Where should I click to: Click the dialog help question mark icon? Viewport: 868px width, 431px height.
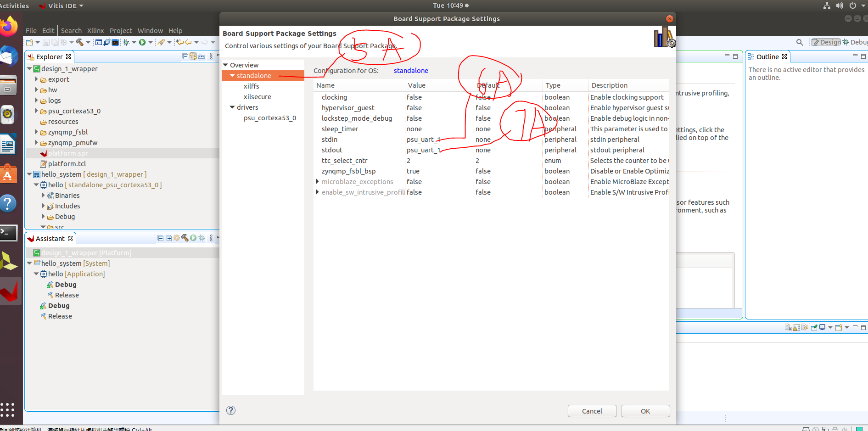pyautogui.click(x=231, y=410)
